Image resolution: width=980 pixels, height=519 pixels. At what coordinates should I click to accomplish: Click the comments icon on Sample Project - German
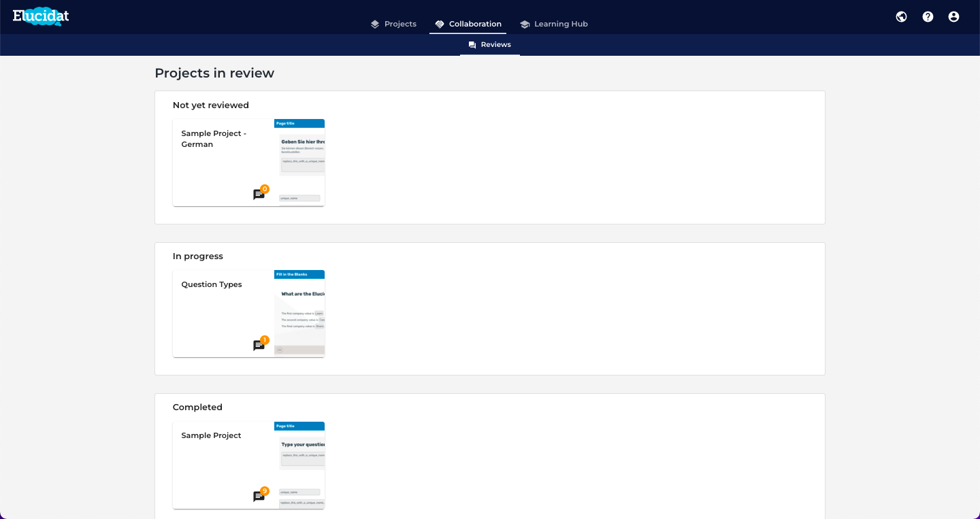click(x=260, y=193)
